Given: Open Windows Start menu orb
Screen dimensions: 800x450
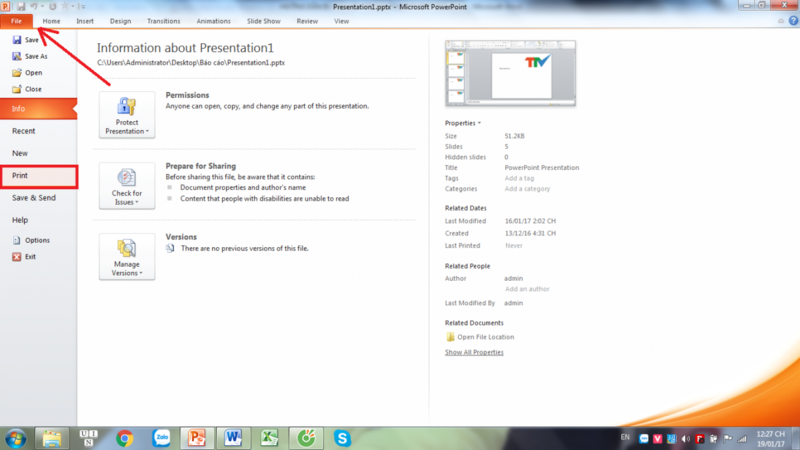Looking at the screenshot, I should [x=16, y=438].
